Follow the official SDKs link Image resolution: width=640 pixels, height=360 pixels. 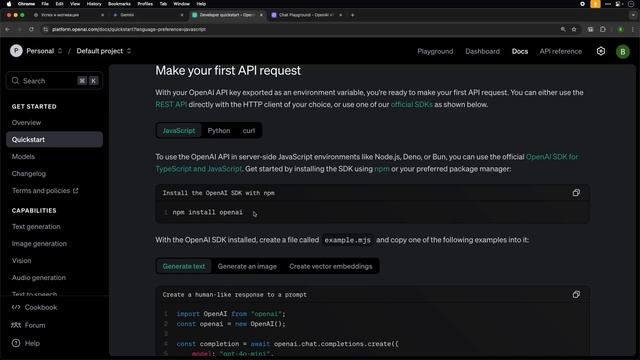point(411,104)
